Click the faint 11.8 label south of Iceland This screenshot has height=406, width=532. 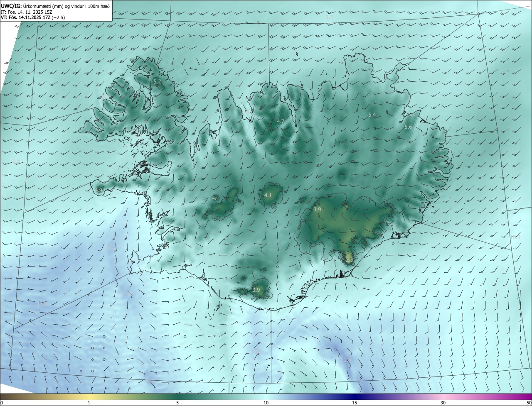[x=347, y=360]
